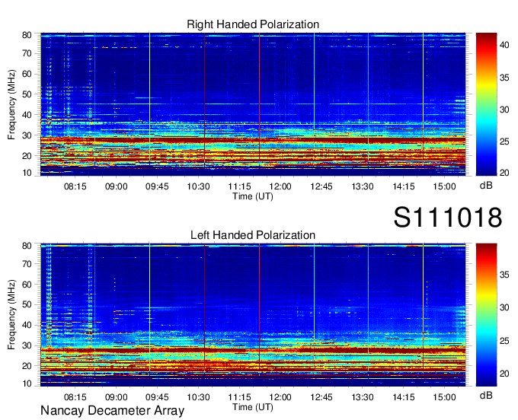Select the large "S111018" label
Viewport: 518px width, 420px height.
coord(448,217)
